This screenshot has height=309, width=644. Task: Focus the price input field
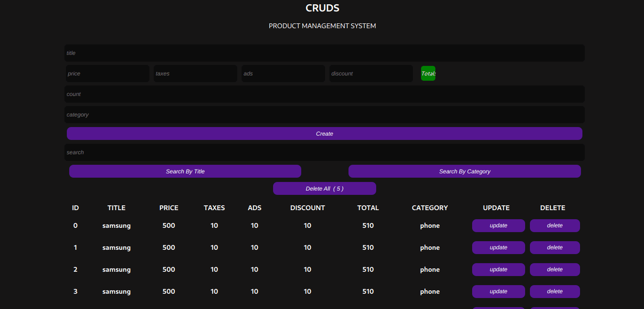[x=107, y=74]
